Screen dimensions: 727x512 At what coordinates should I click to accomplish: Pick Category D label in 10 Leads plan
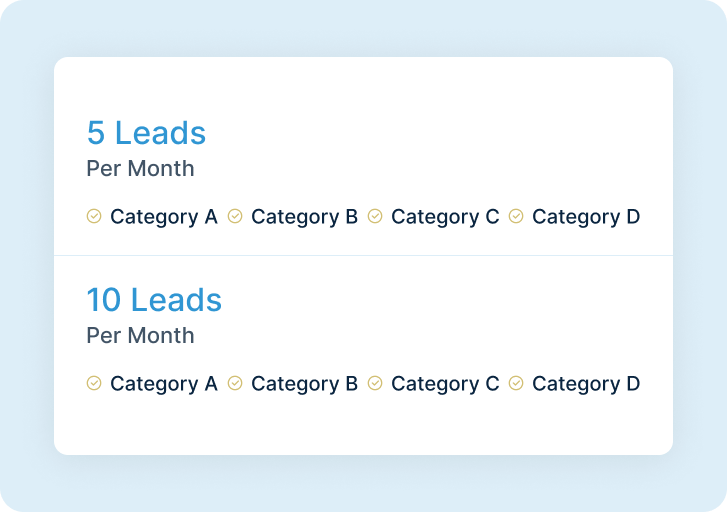[586, 384]
